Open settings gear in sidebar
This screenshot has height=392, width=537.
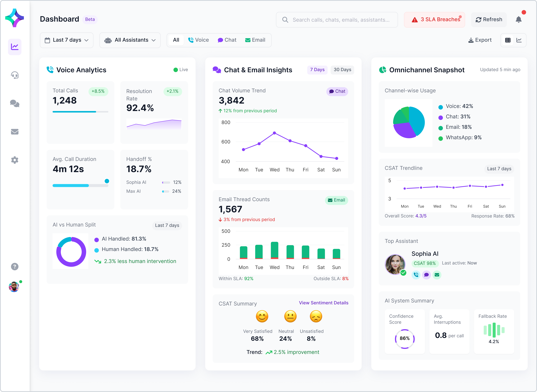pyautogui.click(x=15, y=160)
